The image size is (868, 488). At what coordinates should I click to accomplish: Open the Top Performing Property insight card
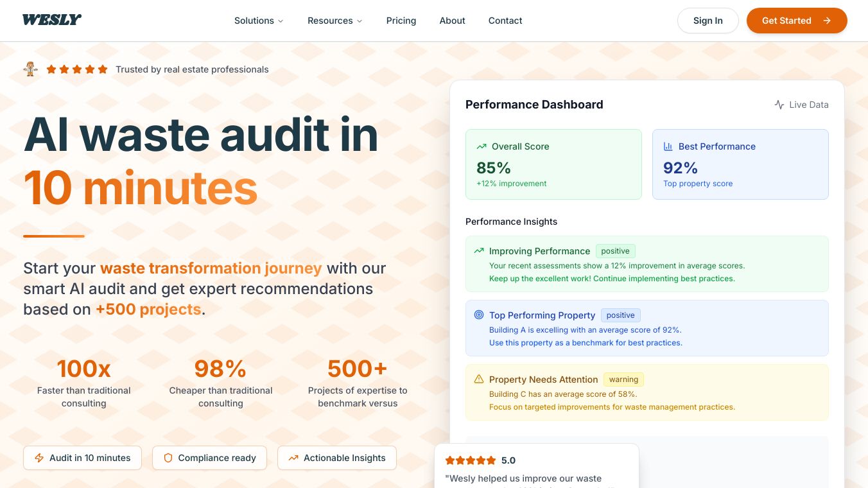pos(647,328)
